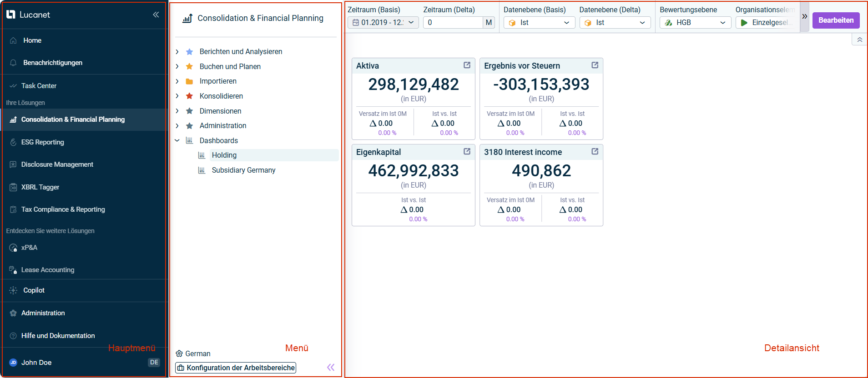This screenshot has height=378, width=868.
Task: Click the Aktiva value 298,129,482
Action: click(414, 85)
